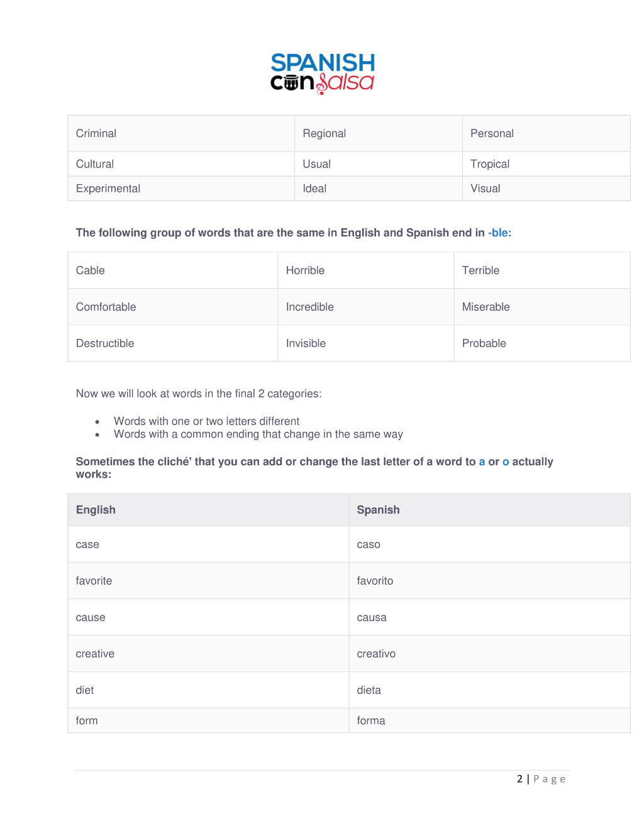Click the word Tropical in the first table
Image resolution: width=644 pixels, height=833 pixels.
(x=489, y=164)
